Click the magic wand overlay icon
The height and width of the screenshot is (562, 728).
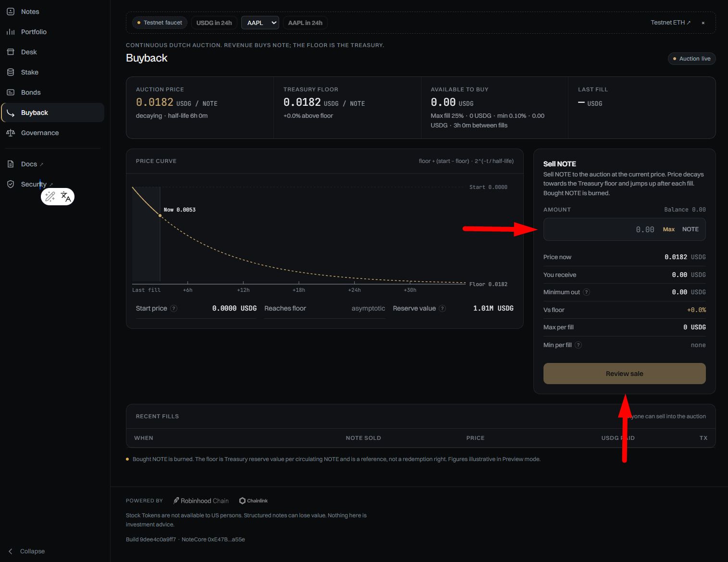coord(50,196)
